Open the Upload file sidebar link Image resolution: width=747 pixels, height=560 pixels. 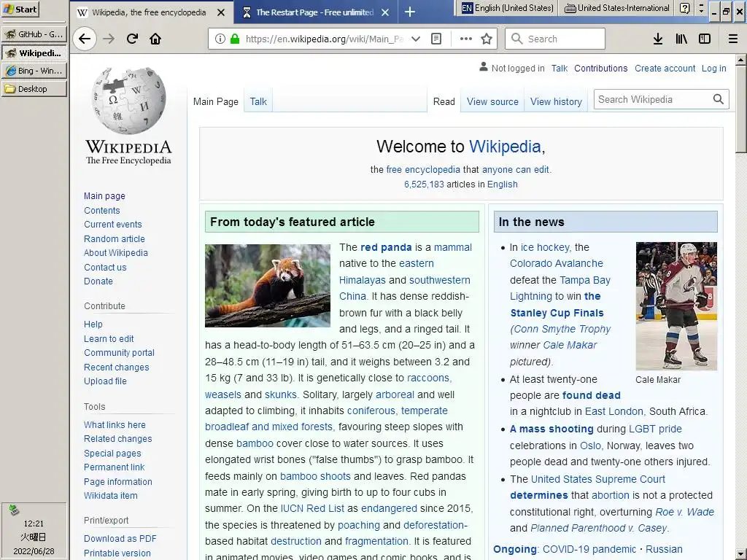coord(105,381)
